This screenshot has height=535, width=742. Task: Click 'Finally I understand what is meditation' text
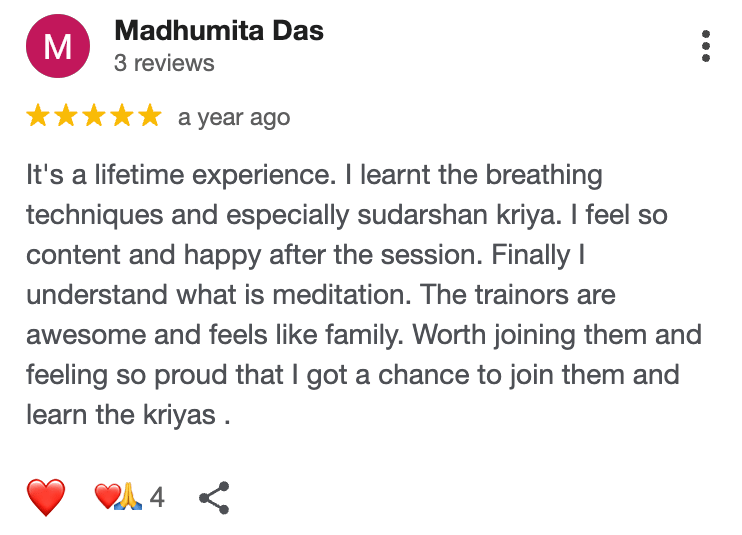coord(306,275)
